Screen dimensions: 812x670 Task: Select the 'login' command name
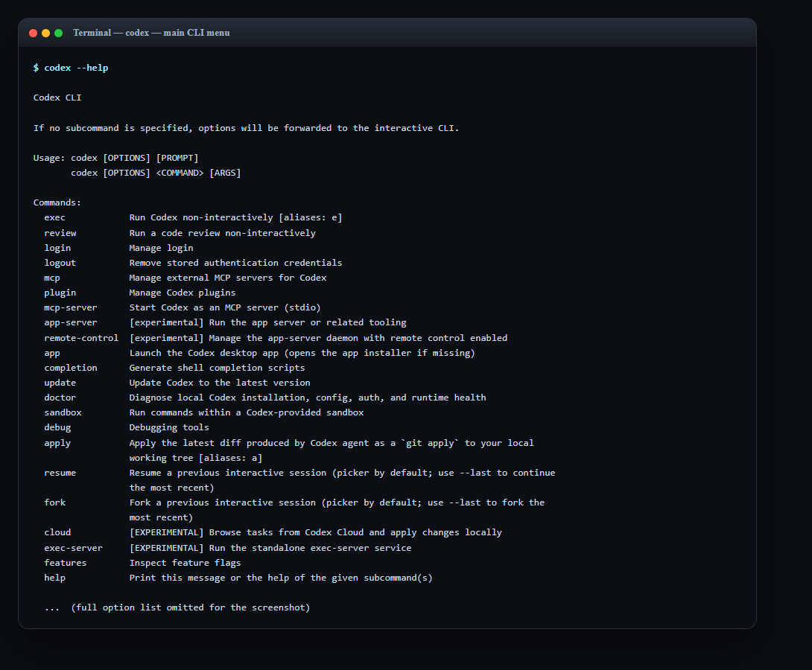57,248
